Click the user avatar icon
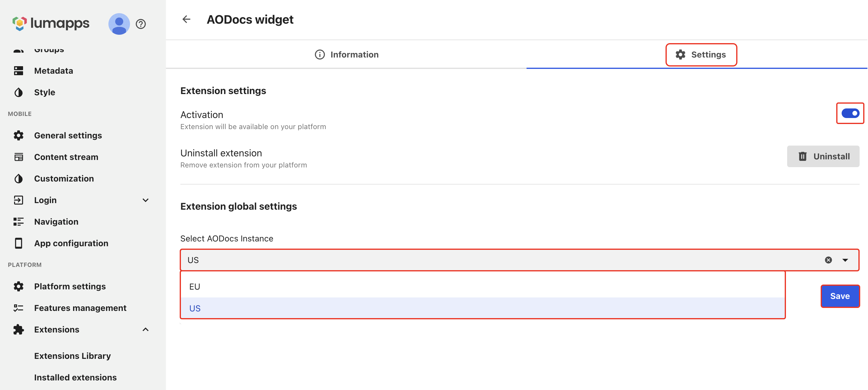 click(119, 24)
